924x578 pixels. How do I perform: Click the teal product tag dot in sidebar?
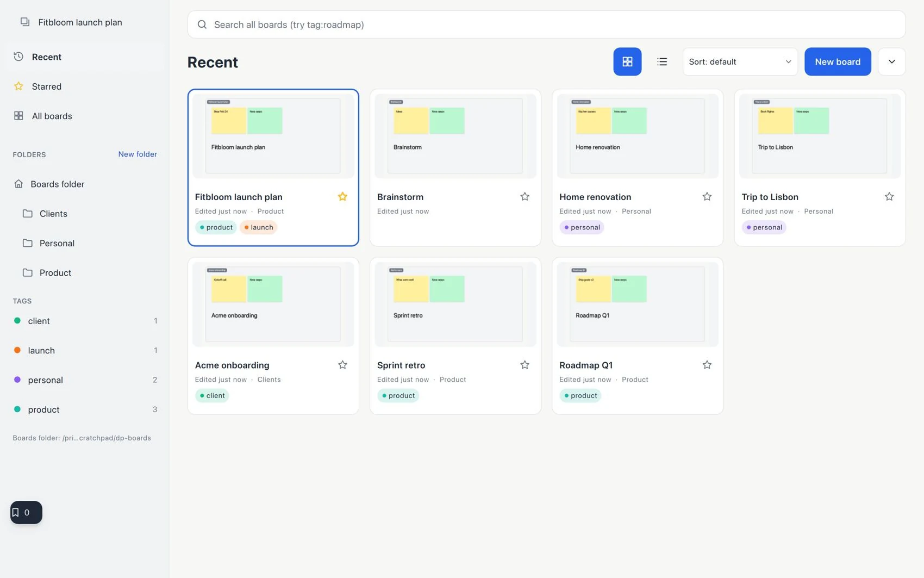[17, 409]
